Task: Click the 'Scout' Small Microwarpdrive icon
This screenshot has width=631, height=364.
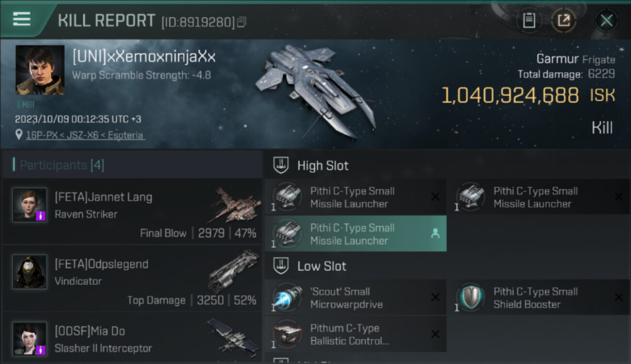Action: click(x=287, y=298)
